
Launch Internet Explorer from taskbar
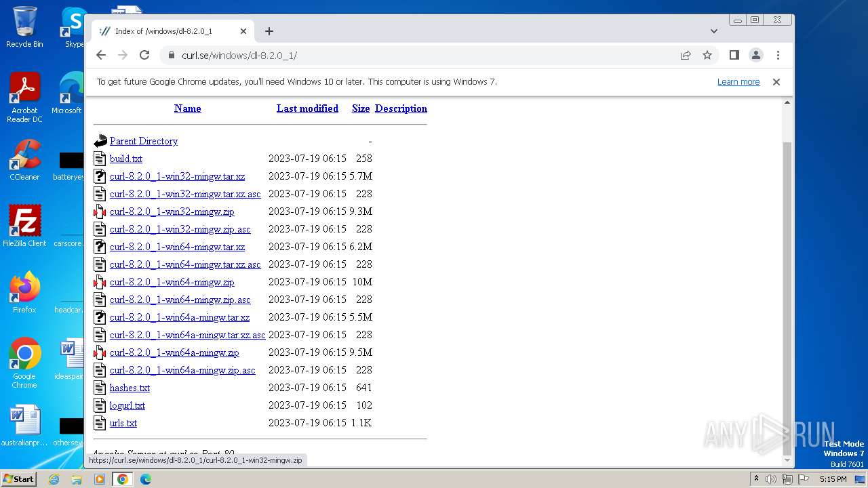54,479
